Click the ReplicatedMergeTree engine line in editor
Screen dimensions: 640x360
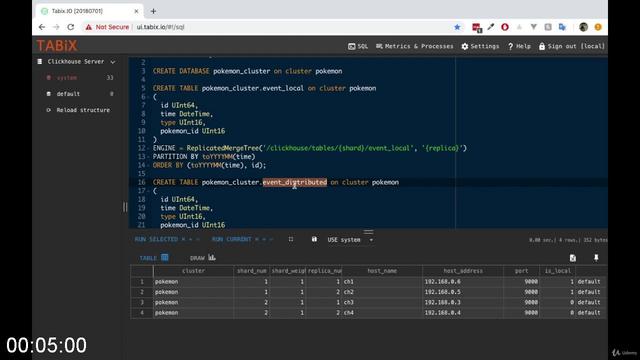tap(309, 148)
